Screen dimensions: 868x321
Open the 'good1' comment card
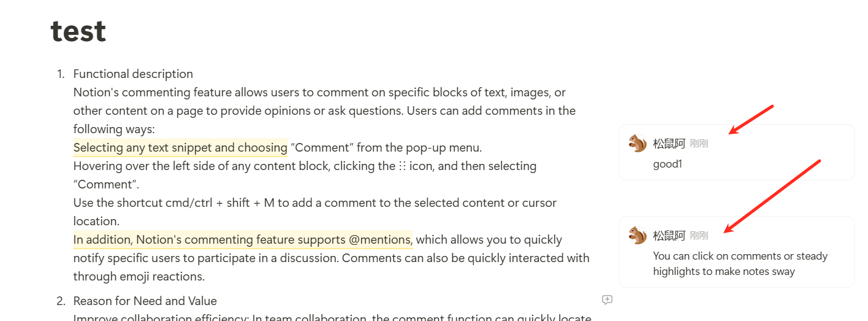tap(736, 152)
